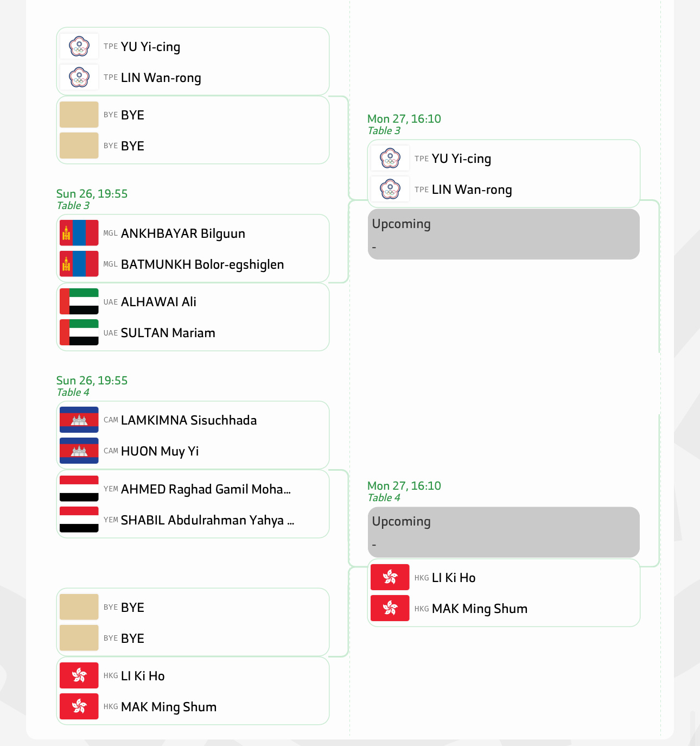700x746 pixels.
Task: Click the Chinese Taipei flag beside second-round LIN Wan-rong
Action: click(x=390, y=189)
